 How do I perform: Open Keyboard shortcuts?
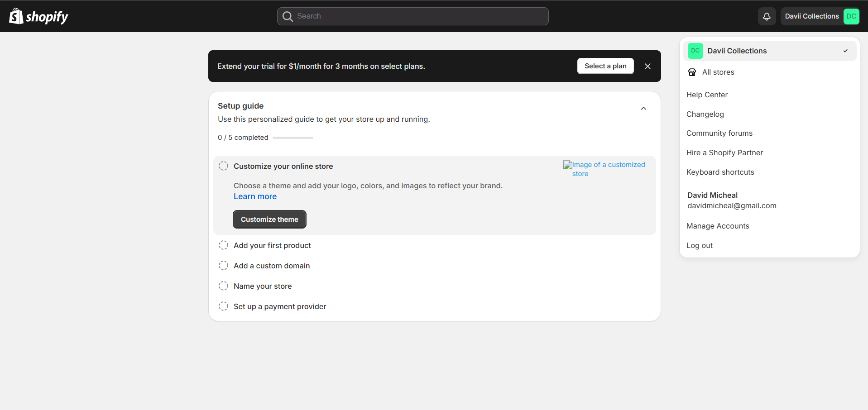point(720,172)
